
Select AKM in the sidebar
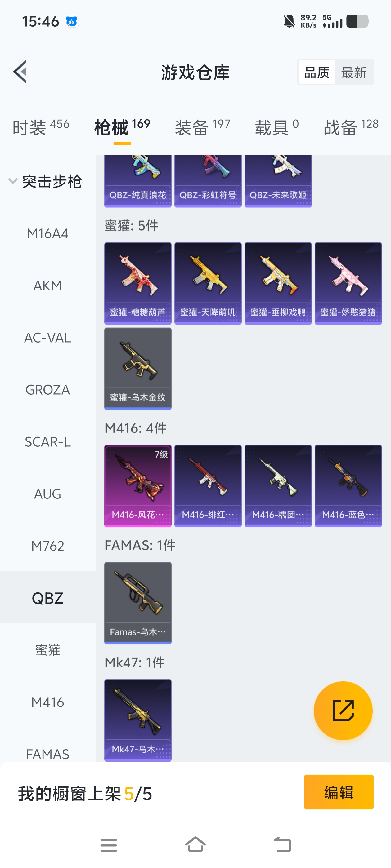click(x=47, y=286)
